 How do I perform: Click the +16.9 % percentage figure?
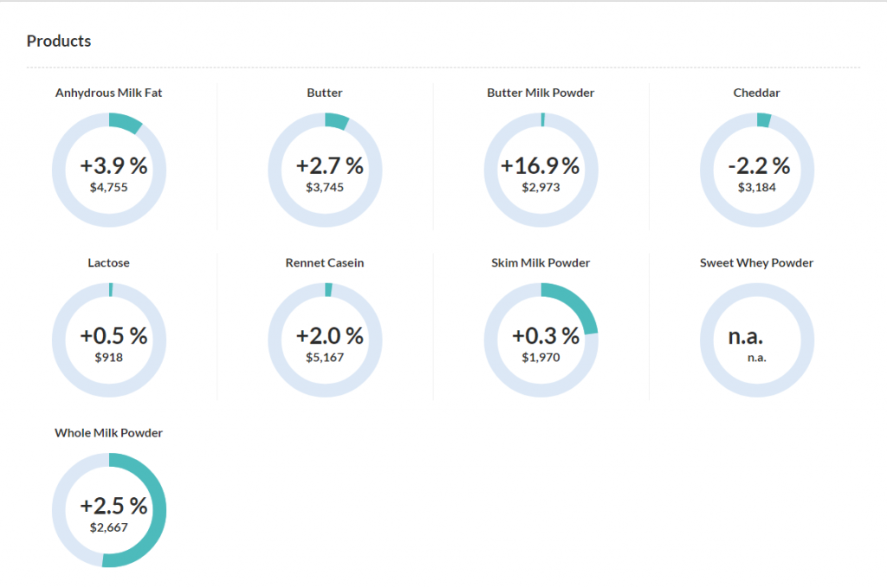click(x=541, y=165)
